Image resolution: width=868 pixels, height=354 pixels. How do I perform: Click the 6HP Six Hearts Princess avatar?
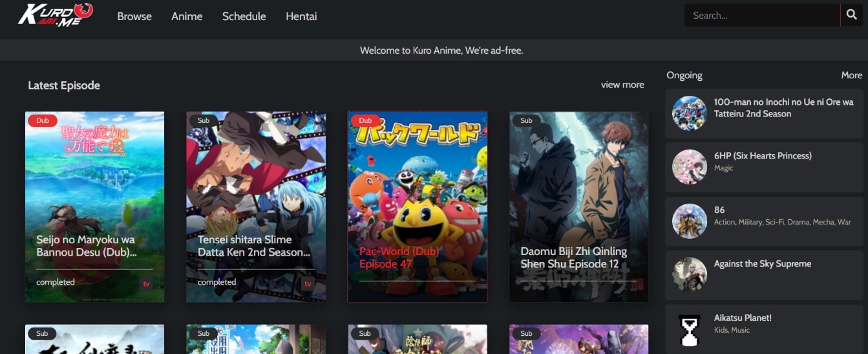coord(690,167)
